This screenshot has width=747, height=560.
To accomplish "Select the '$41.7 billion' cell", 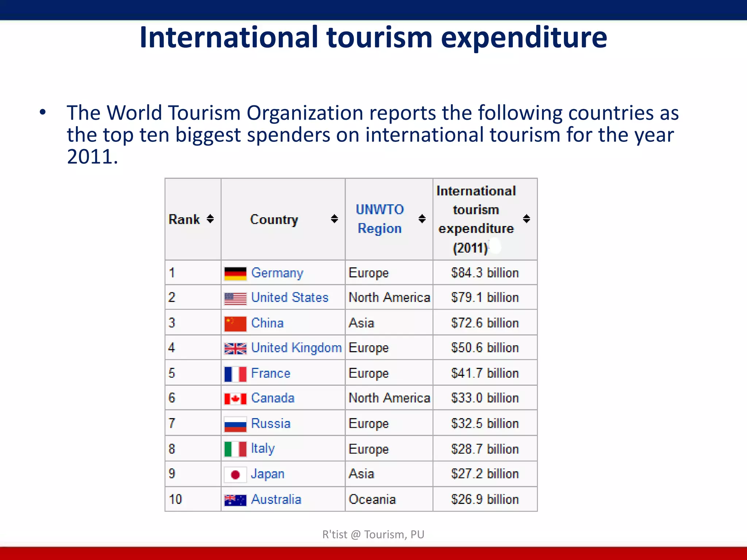I will [x=485, y=373].
